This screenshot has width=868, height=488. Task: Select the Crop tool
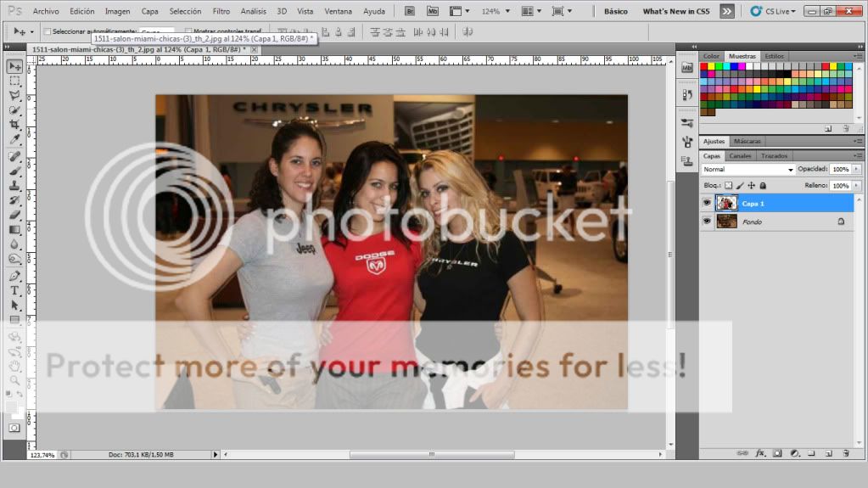pyautogui.click(x=15, y=125)
